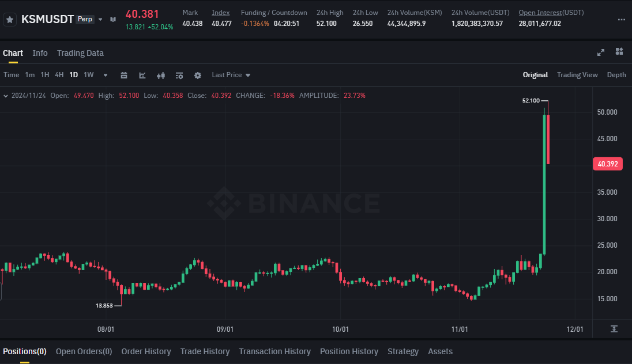The width and height of the screenshot is (632, 364).
Task: Switch to the Chart tab
Action: pos(13,53)
